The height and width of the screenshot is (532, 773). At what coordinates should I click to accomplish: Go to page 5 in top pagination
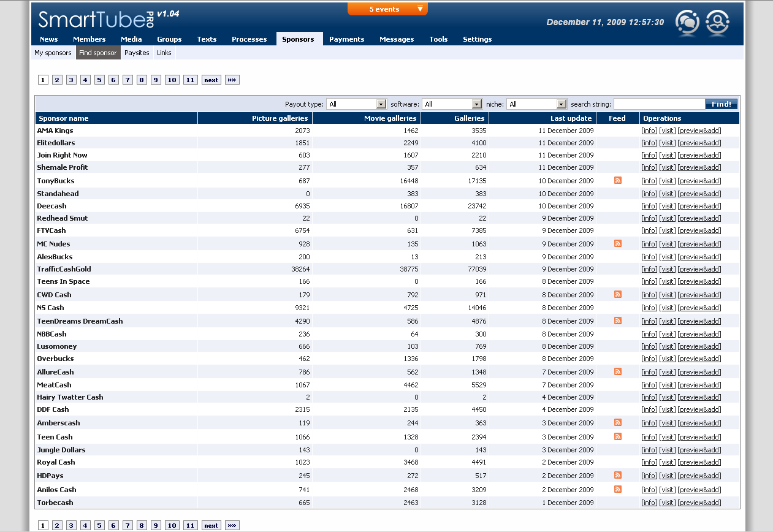pyautogui.click(x=99, y=80)
